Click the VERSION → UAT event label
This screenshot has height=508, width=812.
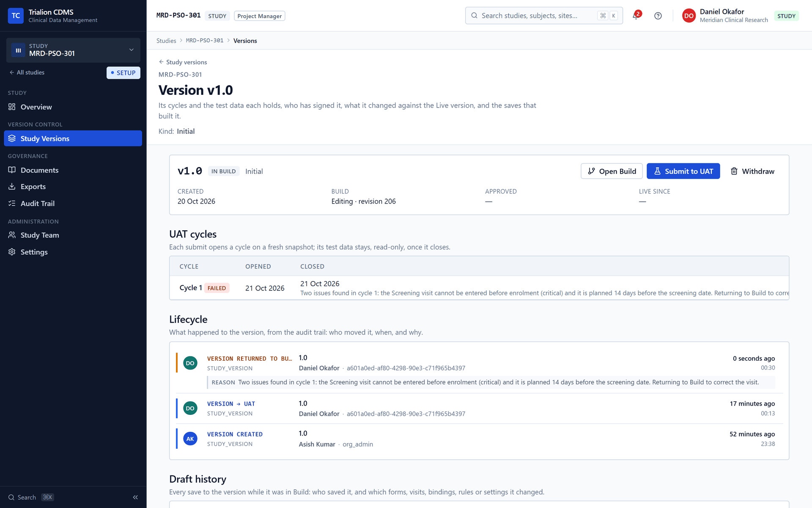click(231, 404)
